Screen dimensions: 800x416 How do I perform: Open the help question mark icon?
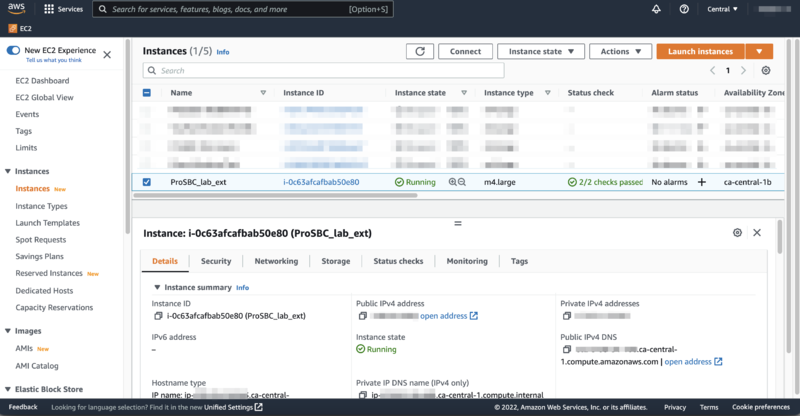[x=684, y=9]
